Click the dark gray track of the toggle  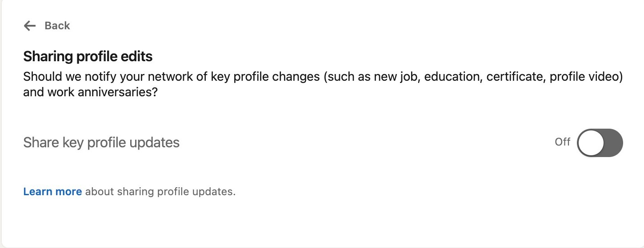coord(613,143)
